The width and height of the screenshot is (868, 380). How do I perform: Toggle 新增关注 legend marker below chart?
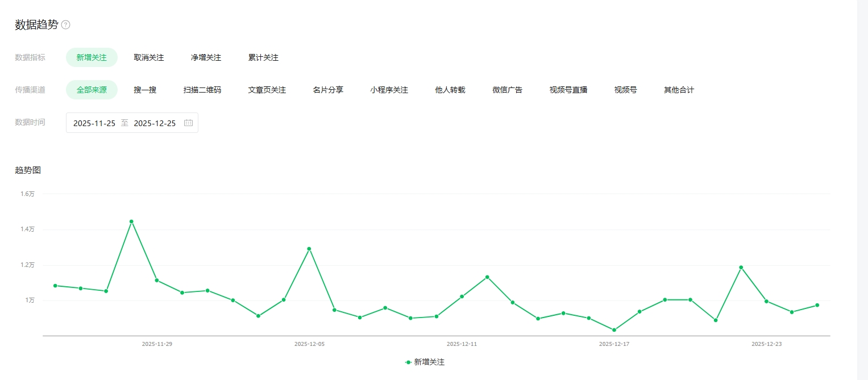click(x=408, y=362)
